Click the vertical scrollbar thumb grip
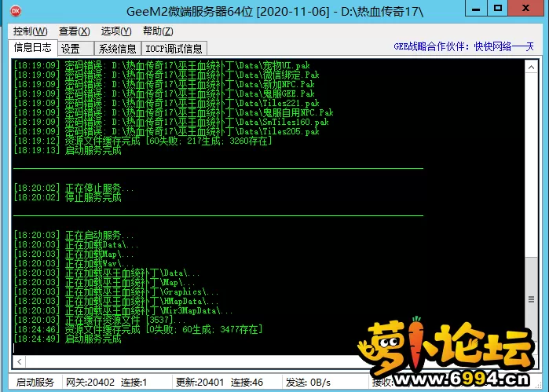549x392 pixels. click(x=531, y=299)
